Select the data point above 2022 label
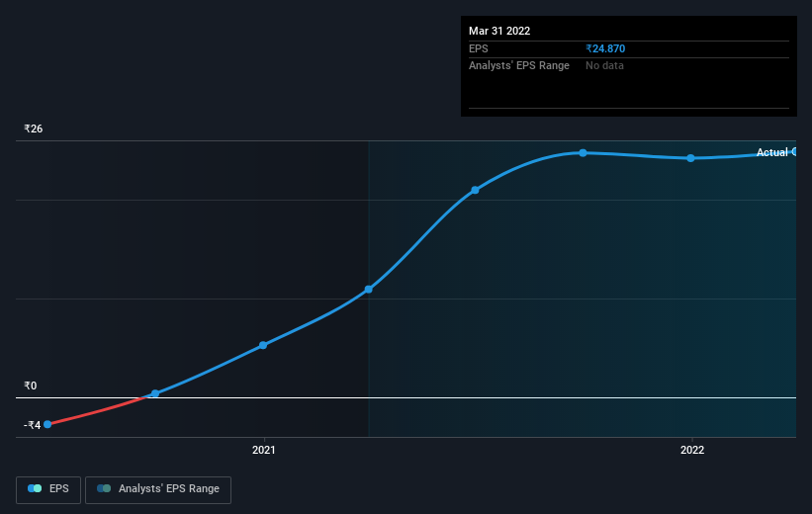812x514 pixels. point(690,158)
